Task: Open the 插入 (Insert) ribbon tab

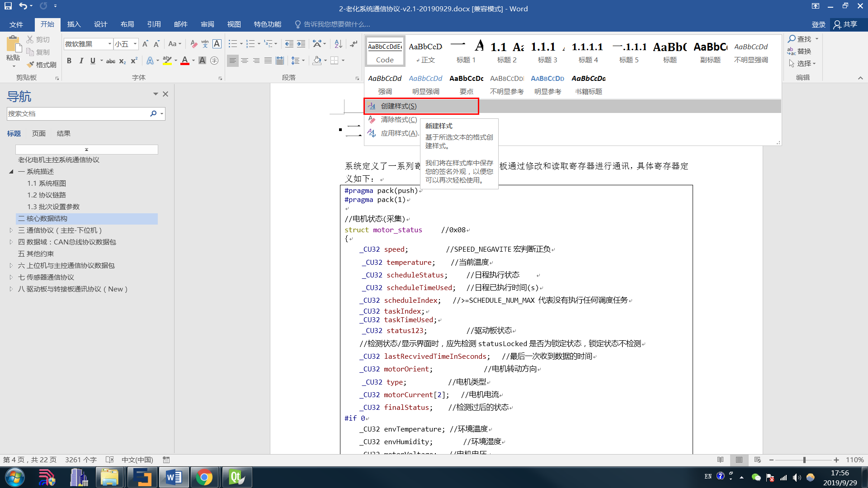Action: (74, 24)
